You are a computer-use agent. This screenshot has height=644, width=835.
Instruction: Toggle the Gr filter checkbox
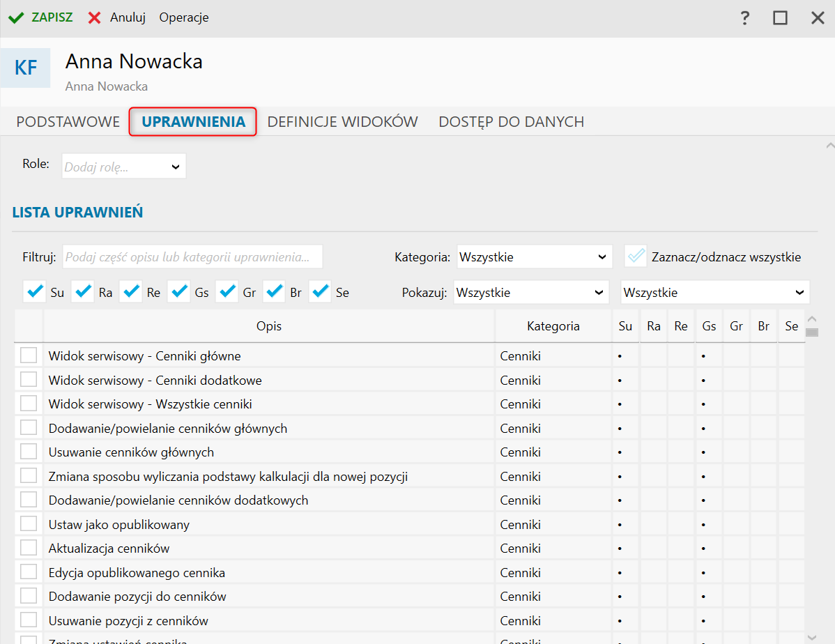pos(227,291)
